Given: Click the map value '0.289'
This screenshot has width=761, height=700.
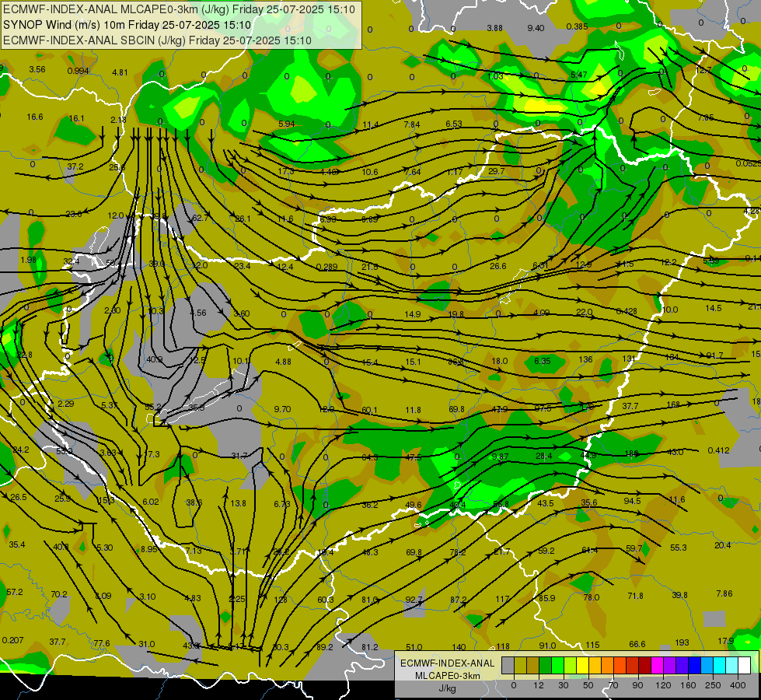Looking at the screenshot, I should [x=326, y=267].
